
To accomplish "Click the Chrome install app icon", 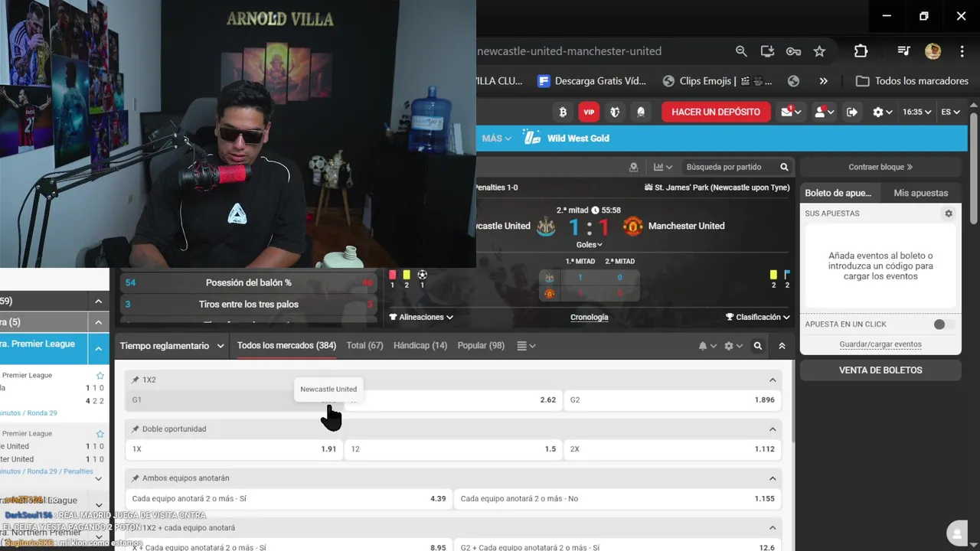I will coord(767,51).
